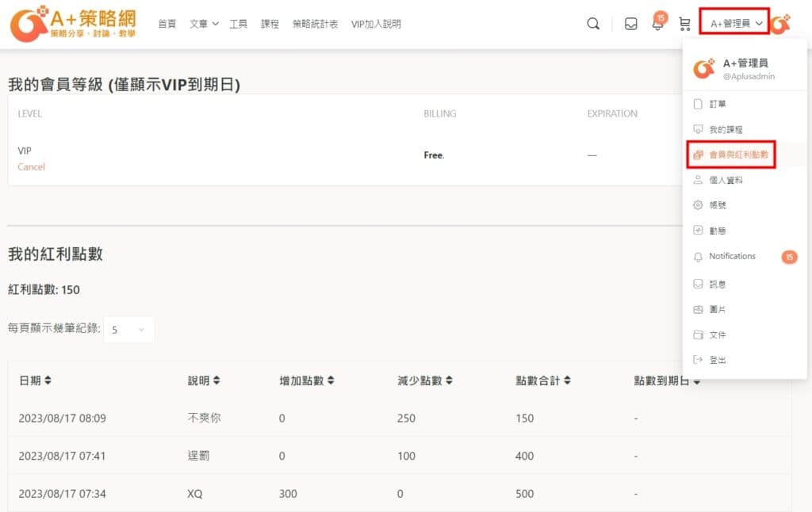Expand the A+管理員 account dropdown

click(x=736, y=24)
